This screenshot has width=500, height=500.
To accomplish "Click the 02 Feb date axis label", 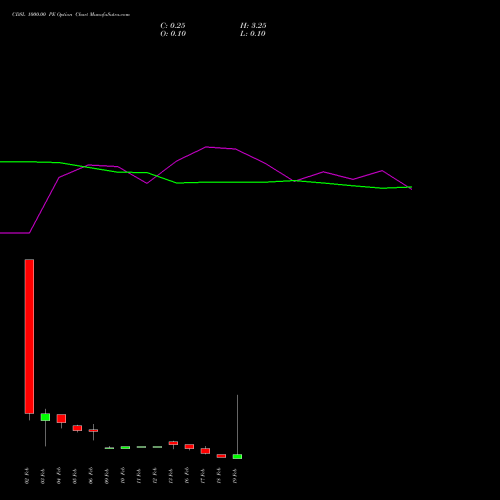I will [x=27, y=476].
